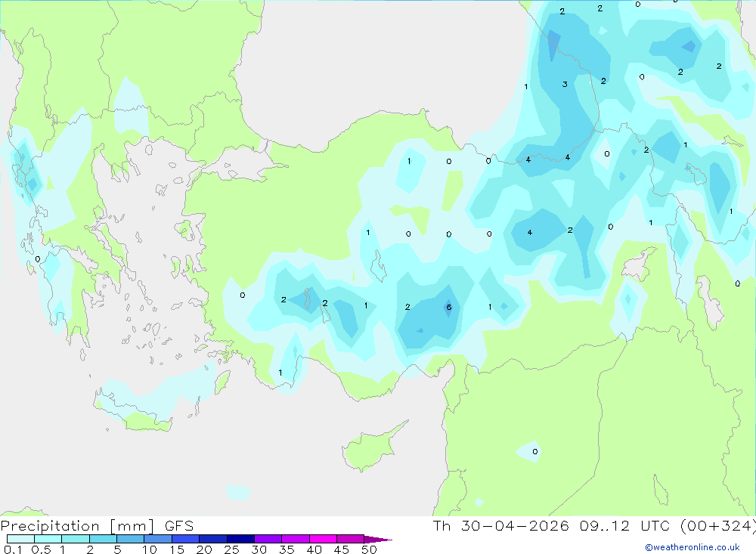756x554 pixels.
Task: Click the '0.5' legend scale label
Action: tap(41, 549)
